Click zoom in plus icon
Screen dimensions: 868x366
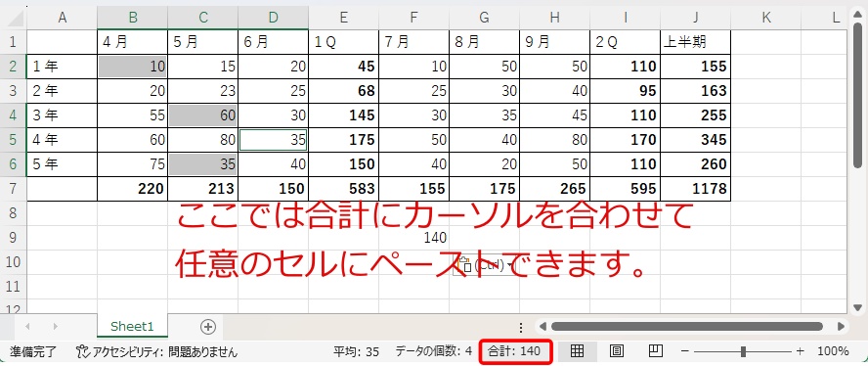click(800, 351)
